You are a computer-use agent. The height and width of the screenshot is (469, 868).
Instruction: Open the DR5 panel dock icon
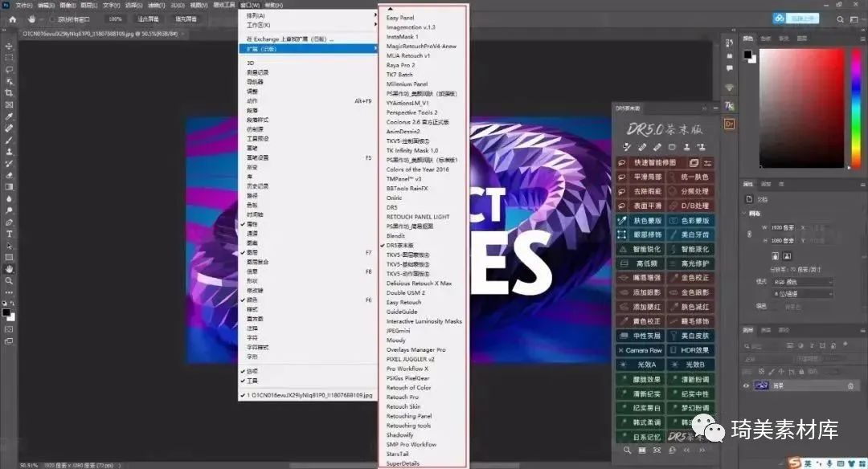coord(729,124)
